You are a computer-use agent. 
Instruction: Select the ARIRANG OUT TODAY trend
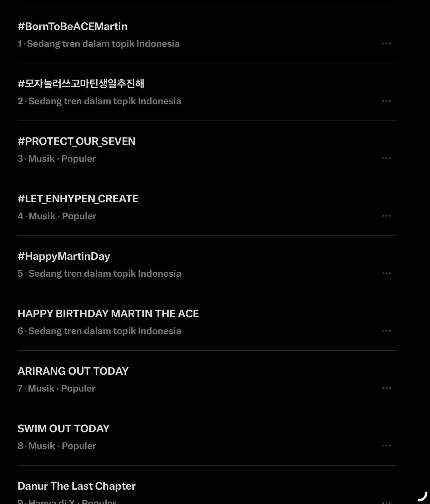point(73,371)
